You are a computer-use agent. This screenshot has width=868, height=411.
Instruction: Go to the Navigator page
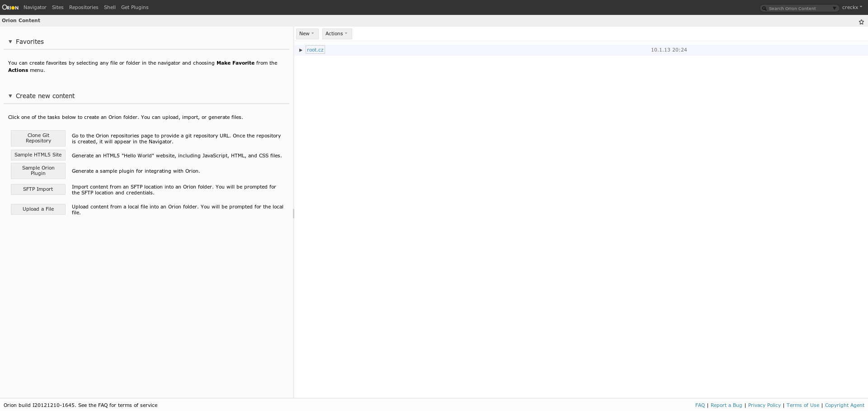tap(35, 7)
